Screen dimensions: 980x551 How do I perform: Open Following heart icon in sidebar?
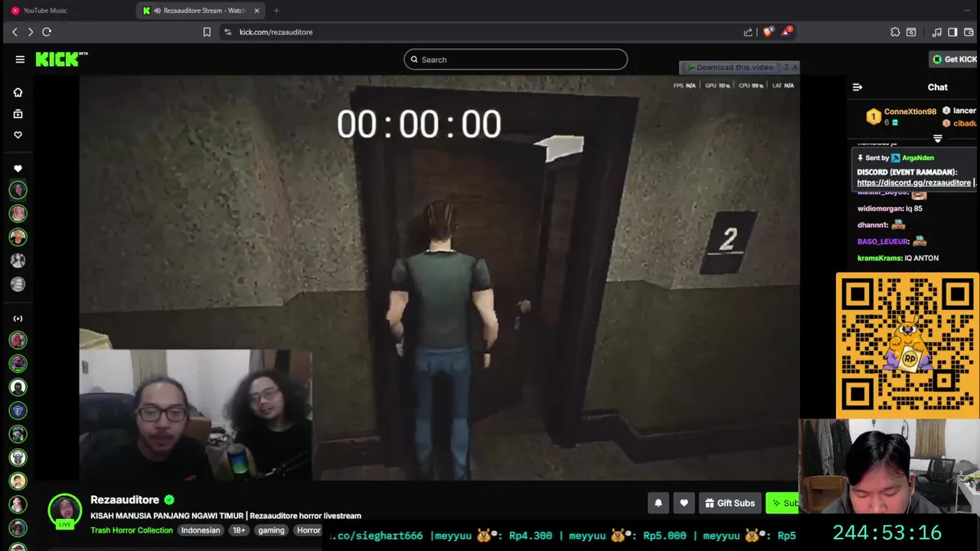coord(18,135)
